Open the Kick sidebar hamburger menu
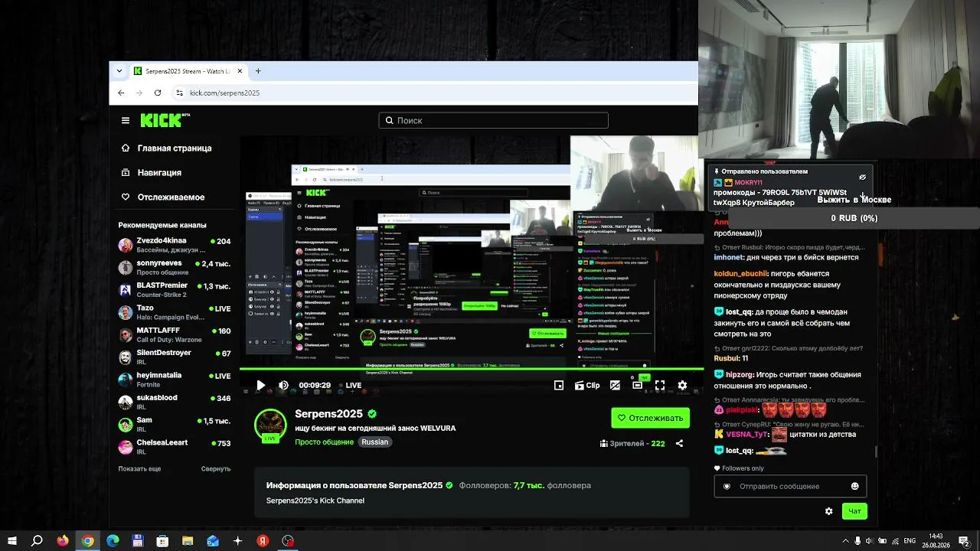 (x=126, y=120)
